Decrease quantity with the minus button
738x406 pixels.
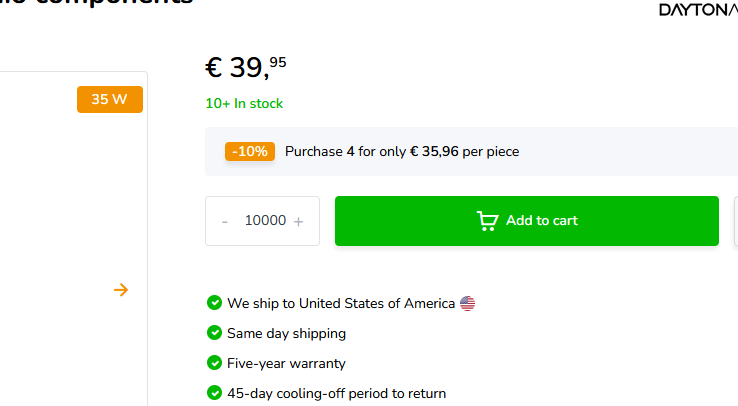(225, 221)
